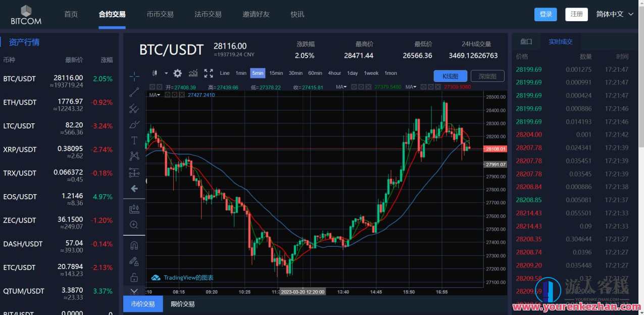Image resolution: width=644 pixels, height=315 pixels.
Task: Lock all drawings on the chart
Action: [134, 277]
